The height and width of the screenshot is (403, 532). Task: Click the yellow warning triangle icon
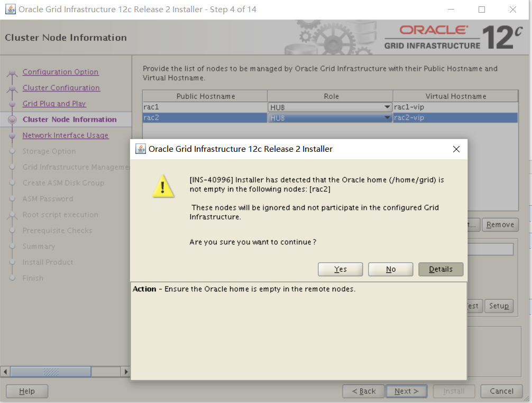[x=163, y=186]
